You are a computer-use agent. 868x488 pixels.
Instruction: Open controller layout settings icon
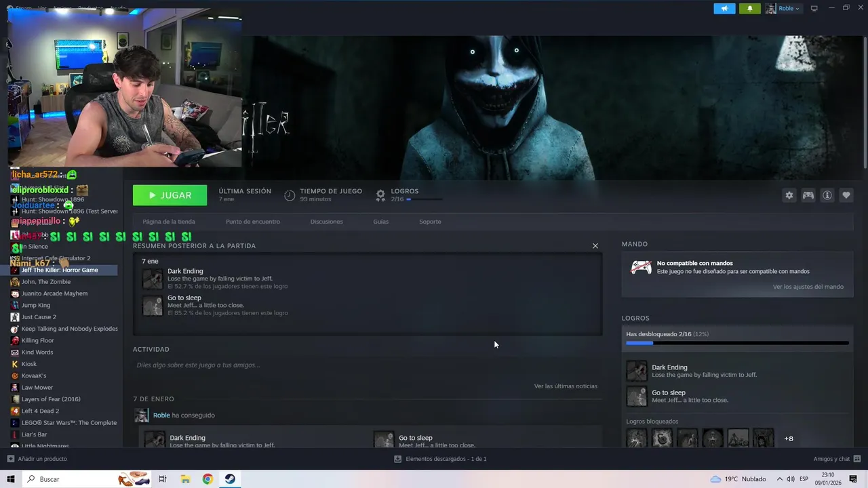pyautogui.click(x=808, y=195)
